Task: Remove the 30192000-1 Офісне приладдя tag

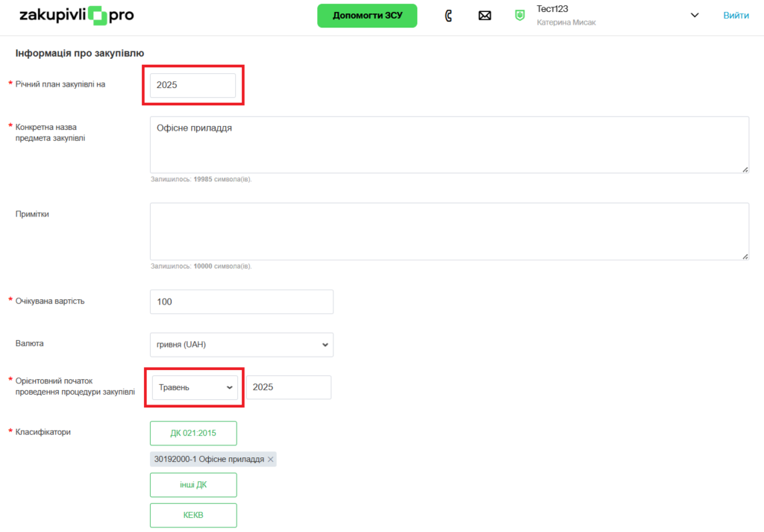Action: point(271,460)
